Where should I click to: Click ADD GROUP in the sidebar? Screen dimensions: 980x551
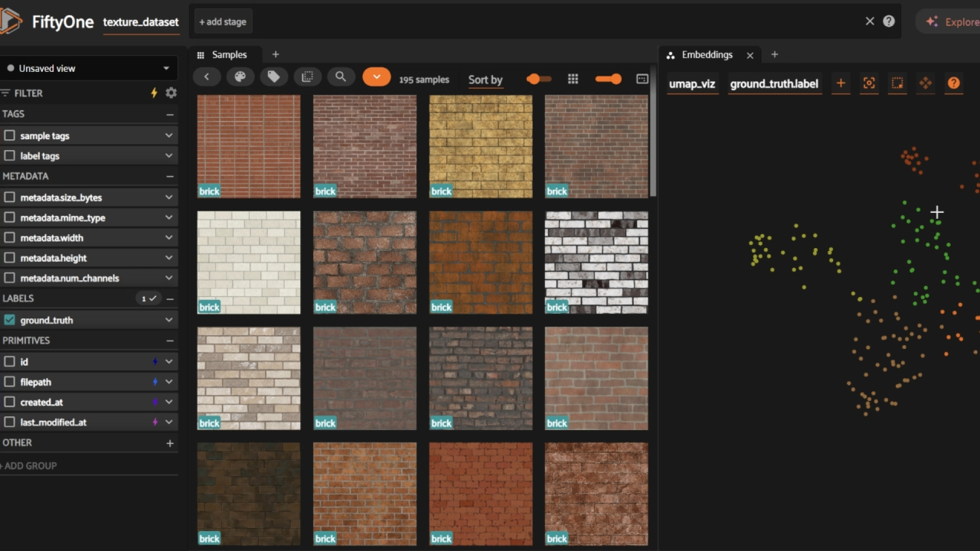[x=29, y=465]
